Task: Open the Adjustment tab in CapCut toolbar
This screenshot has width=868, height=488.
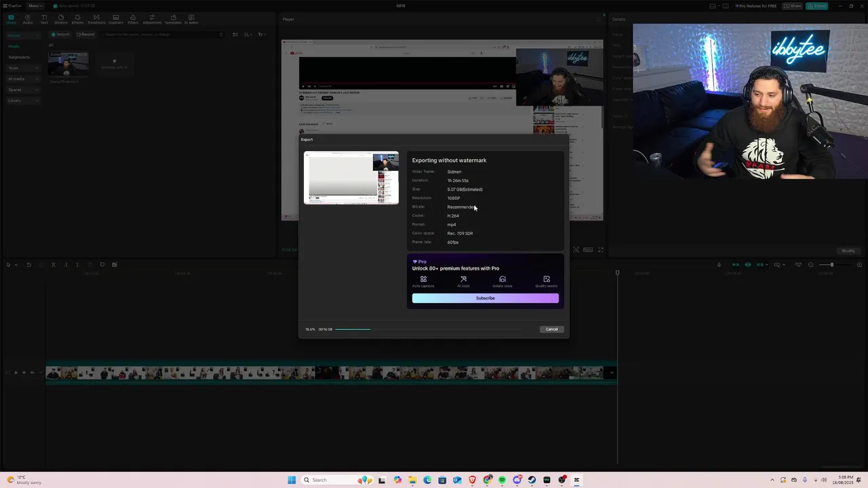Action: (152, 19)
